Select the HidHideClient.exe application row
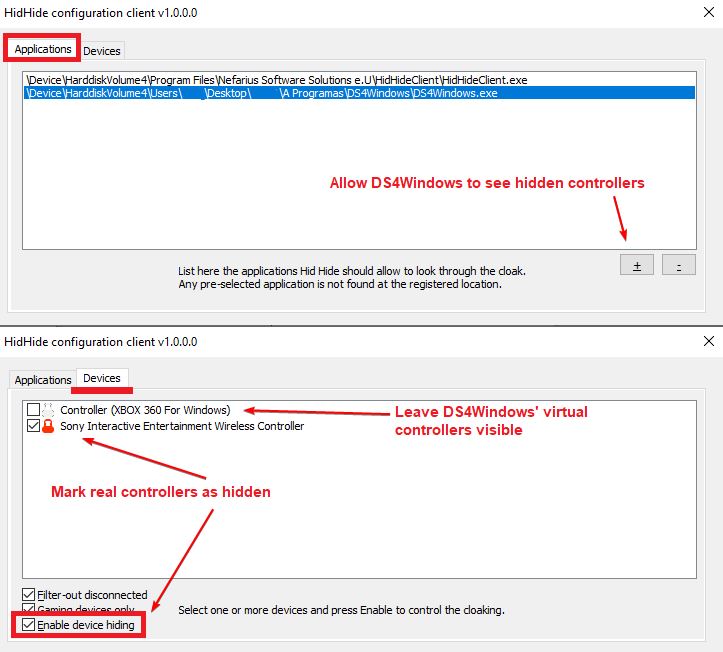 (359, 80)
